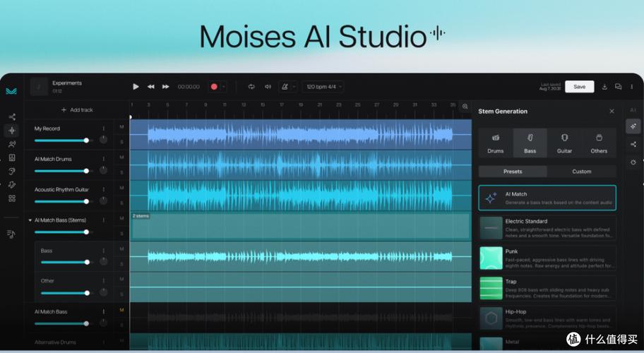Open the 120 bpm 4/4 tempo dropdown
The image size is (644, 353).
point(323,87)
